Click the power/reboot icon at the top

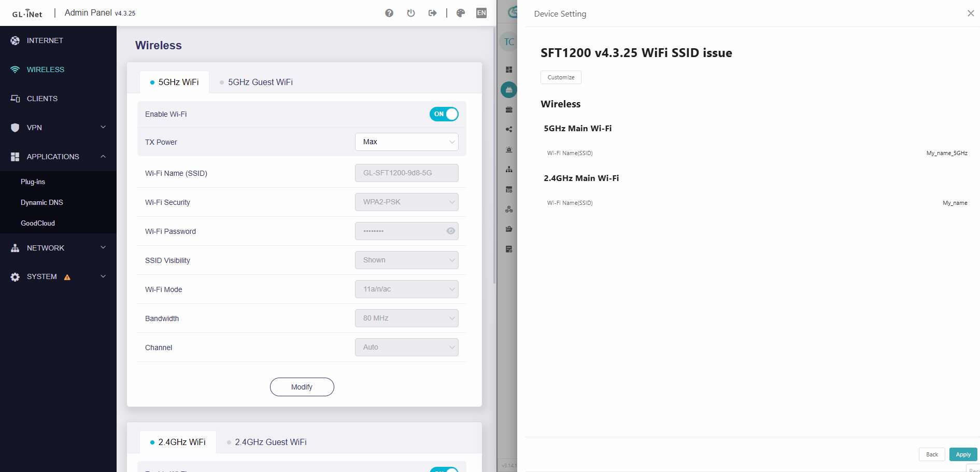[411, 13]
